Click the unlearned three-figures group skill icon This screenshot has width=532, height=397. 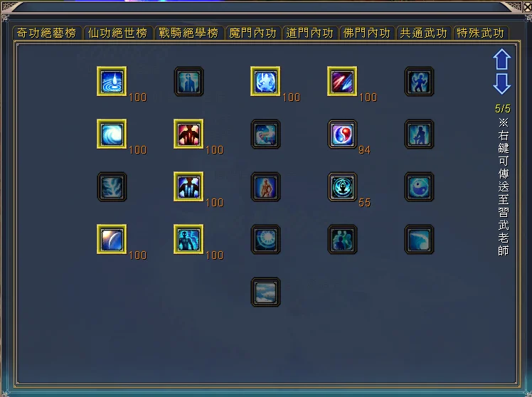pyautogui.click(x=342, y=239)
